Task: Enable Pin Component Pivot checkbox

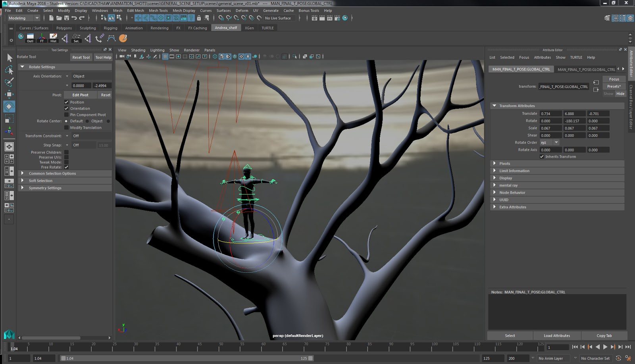Action: coord(67,115)
